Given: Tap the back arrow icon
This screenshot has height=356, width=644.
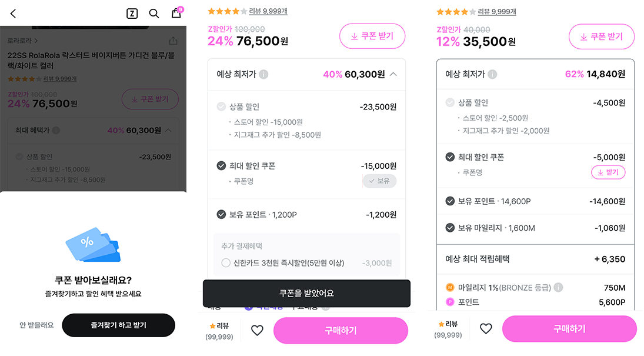Looking at the screenshot, I should [x=14, y=14].
